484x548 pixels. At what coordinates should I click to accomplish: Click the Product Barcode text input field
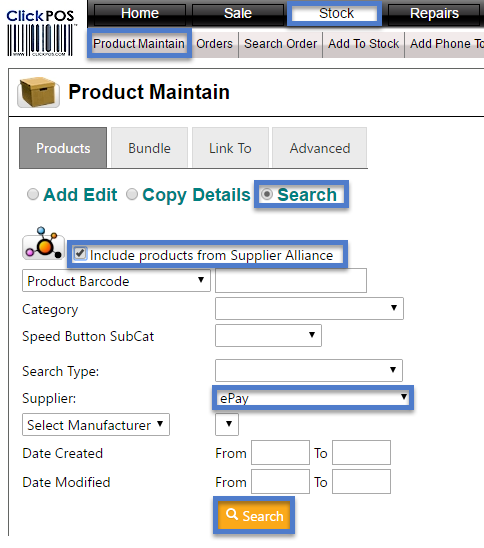coord(291,281)
